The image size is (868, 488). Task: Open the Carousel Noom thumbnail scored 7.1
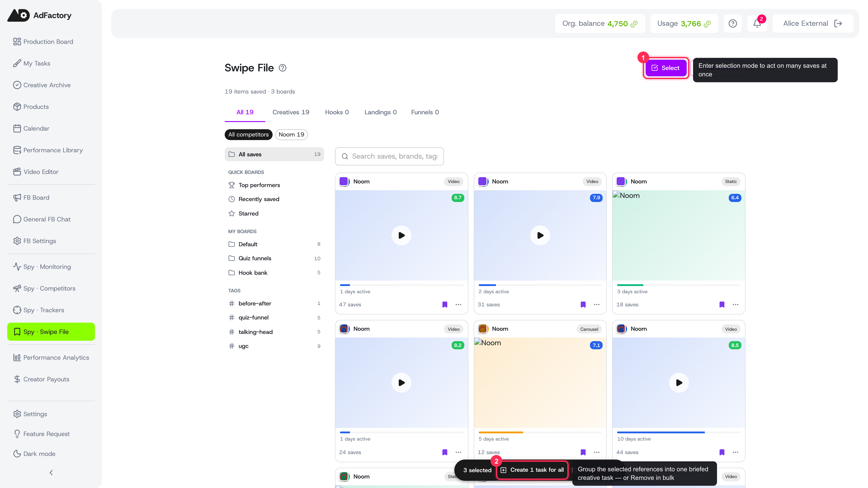(540, 382)
